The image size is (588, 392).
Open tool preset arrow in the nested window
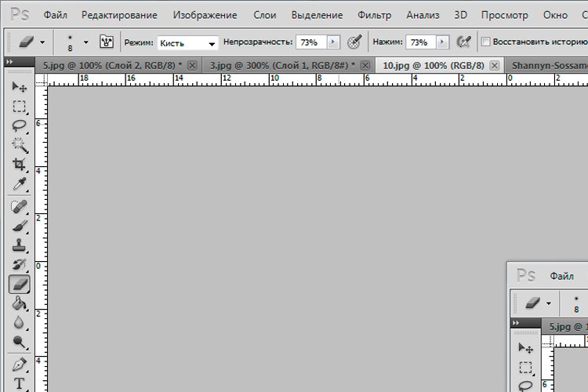[x=549, y=303]
